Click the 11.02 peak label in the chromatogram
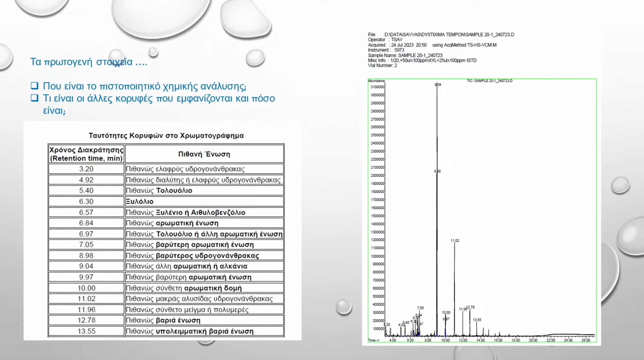 (455, 241)
